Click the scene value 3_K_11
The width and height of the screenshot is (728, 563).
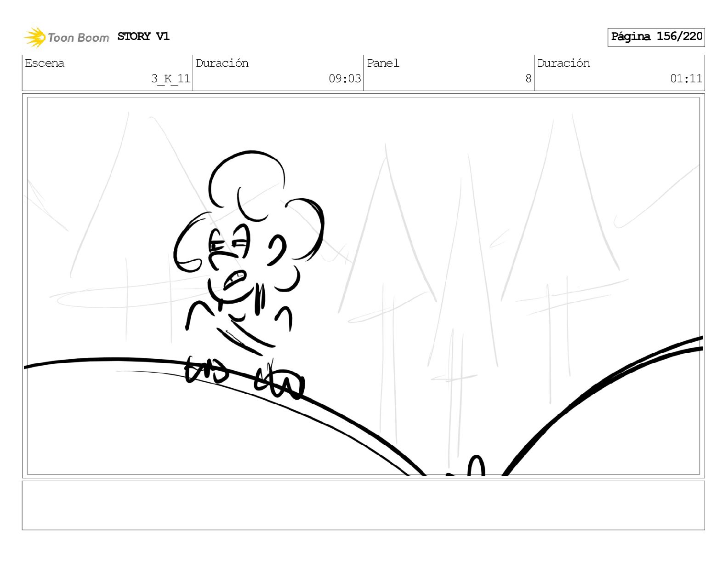coord(171,79)
